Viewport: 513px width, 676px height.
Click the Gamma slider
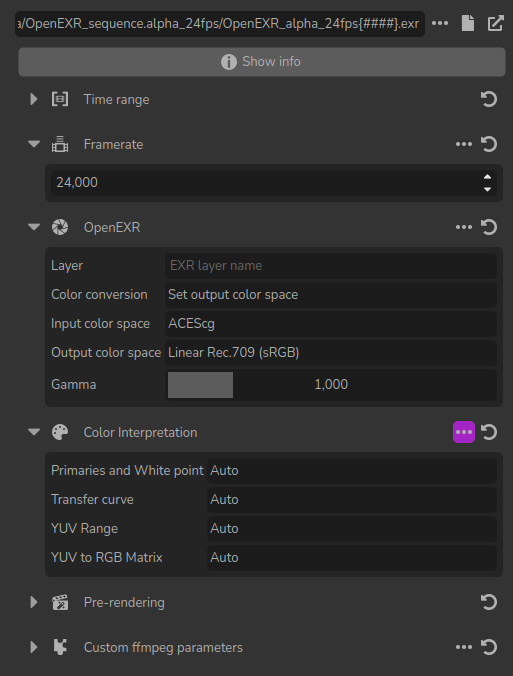(331, 385)
